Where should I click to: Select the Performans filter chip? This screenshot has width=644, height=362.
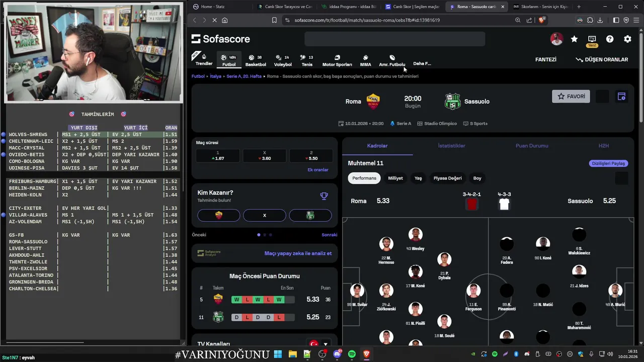coord(364,178)
